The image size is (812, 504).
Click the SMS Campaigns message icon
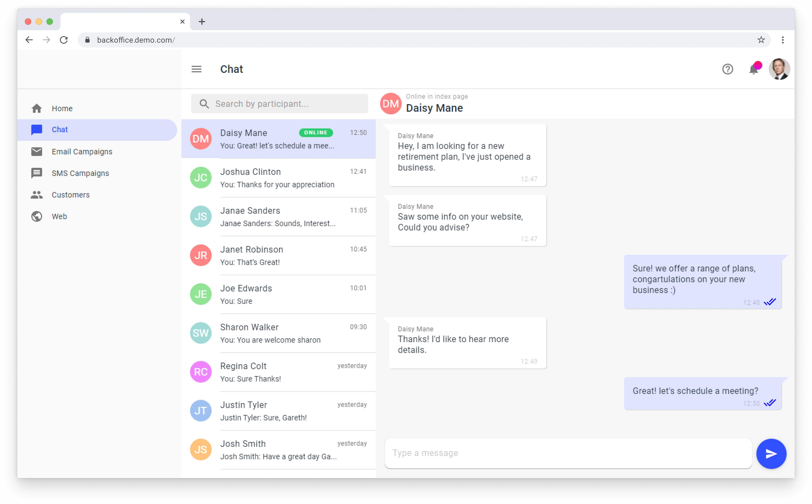click(x=37, y=173)
